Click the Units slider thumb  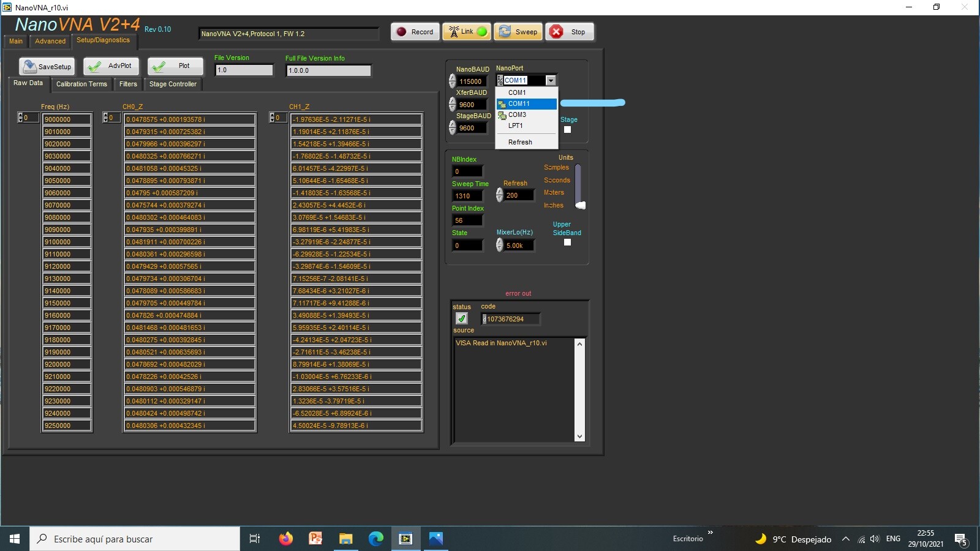pyautogui.click(x=581, y=205)
